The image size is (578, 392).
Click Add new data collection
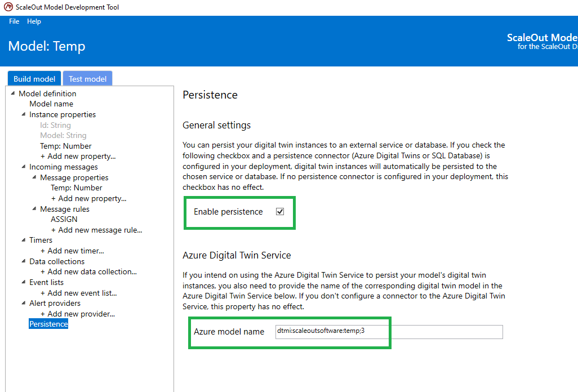coord(88,272)
